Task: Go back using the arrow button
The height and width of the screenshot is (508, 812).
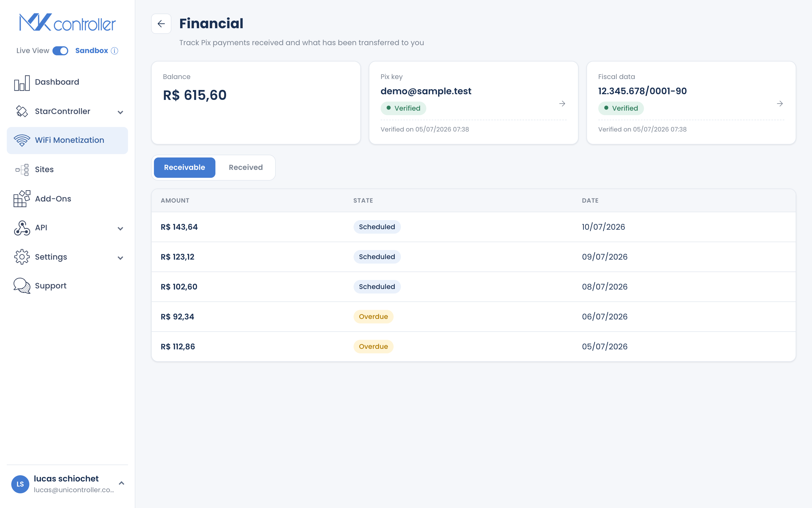Action: pyautogui.click(x=161, y=23)
